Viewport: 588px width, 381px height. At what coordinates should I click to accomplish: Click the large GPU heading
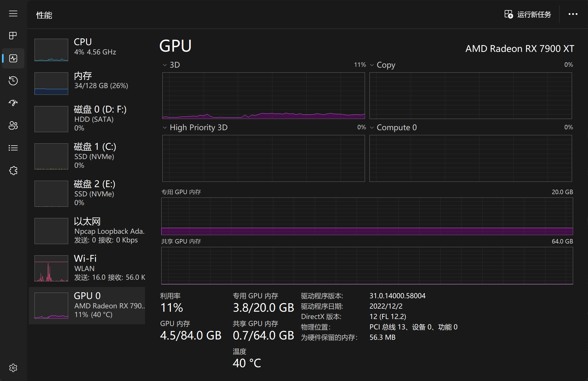coord(175,46)
